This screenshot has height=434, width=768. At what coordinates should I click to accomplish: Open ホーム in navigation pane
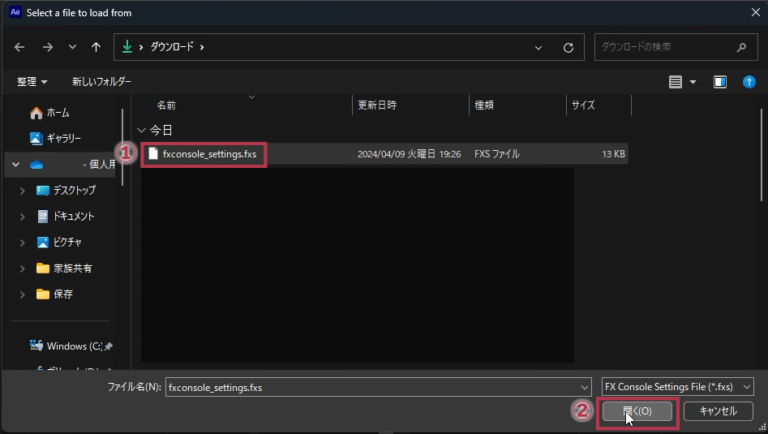50,113
